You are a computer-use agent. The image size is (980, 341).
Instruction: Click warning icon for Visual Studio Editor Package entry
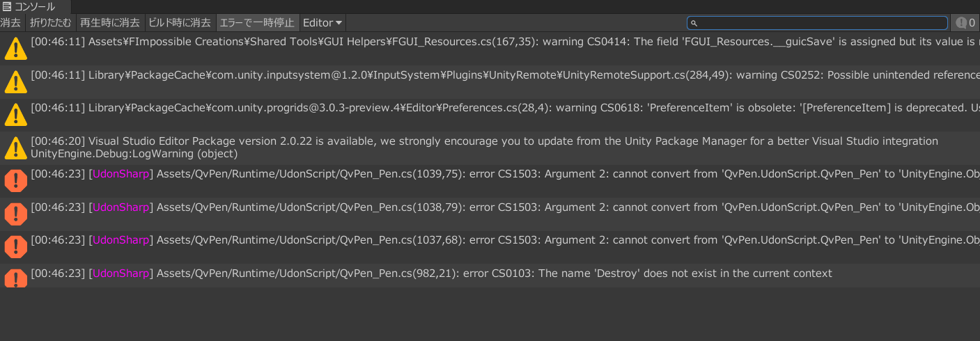(x=15, y=148)
